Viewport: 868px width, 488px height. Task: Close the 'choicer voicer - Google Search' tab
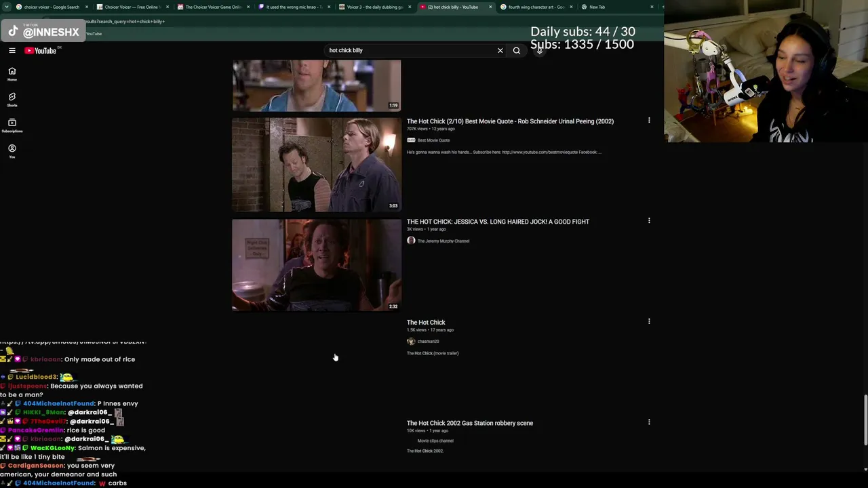pos(87,7)
